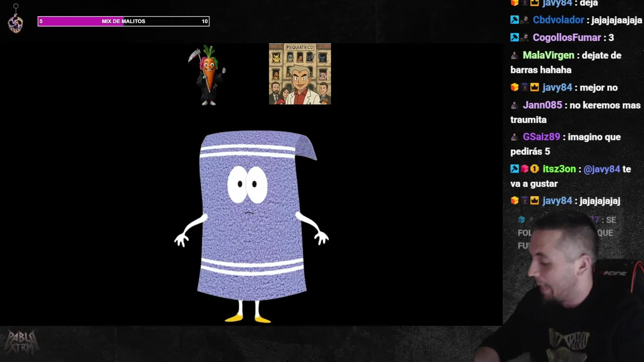
Task: Open the Psiquiatrico poster thumbnail
Action: [300, 74]
